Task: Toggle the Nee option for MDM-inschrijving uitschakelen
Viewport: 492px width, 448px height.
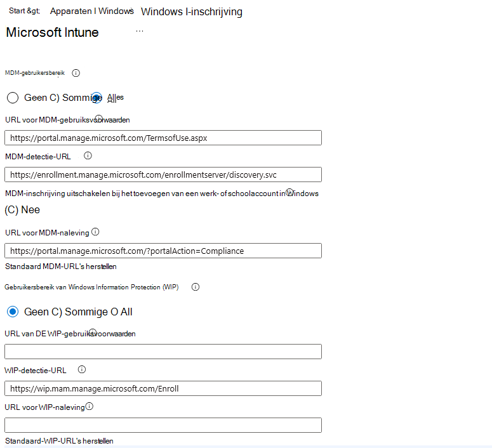Action: pos(22,209)
